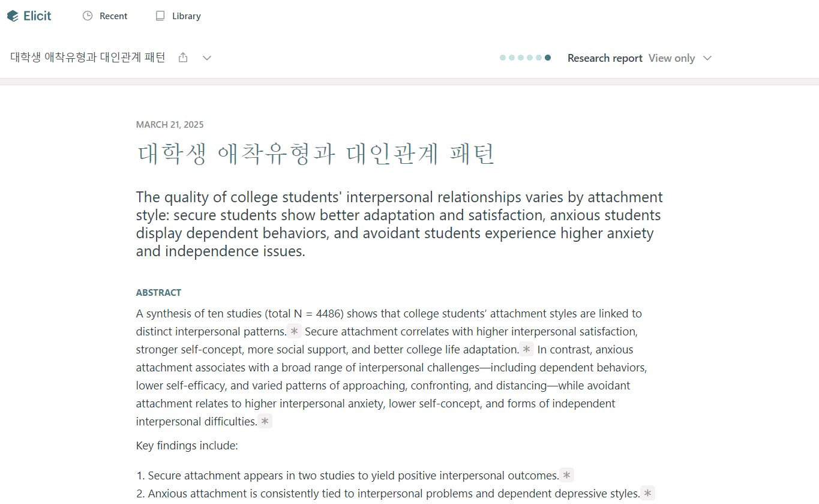Viewport: 819px width, 504px height.
Task: Click the share icon beside the report title
Action: [x=184, y=58]
